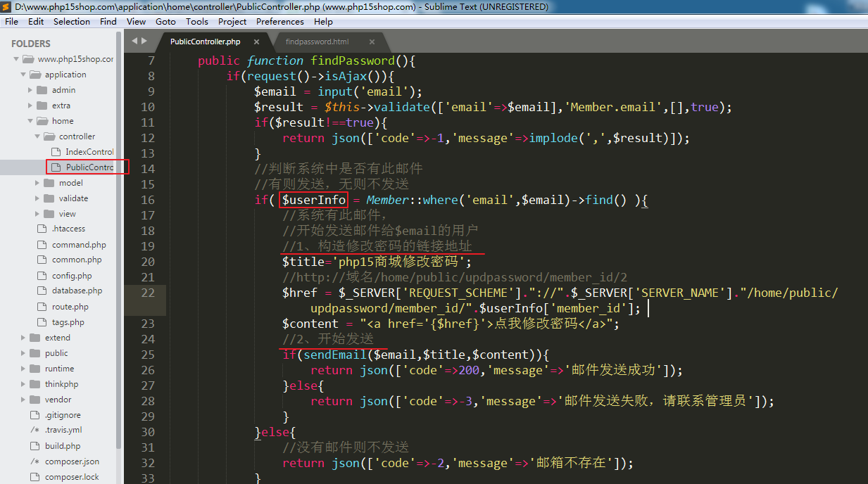
Task: Click the .htaccess file icon
Action: 42,229
